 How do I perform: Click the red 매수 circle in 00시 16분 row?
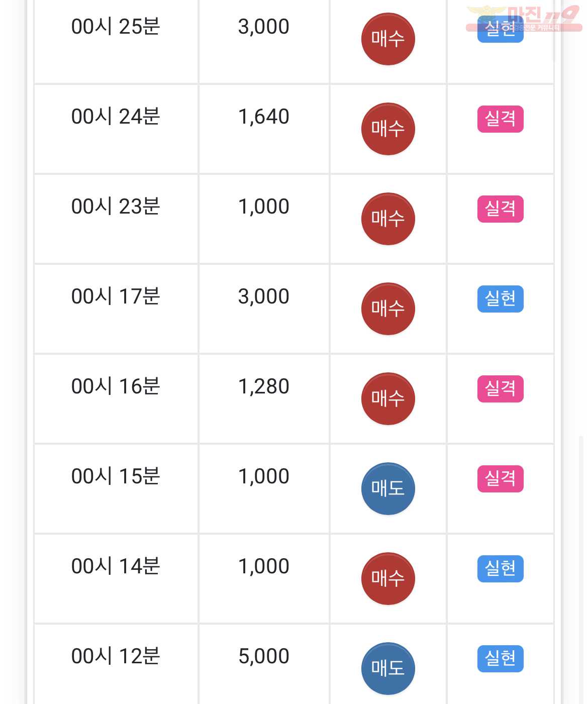tap(388, 398)
